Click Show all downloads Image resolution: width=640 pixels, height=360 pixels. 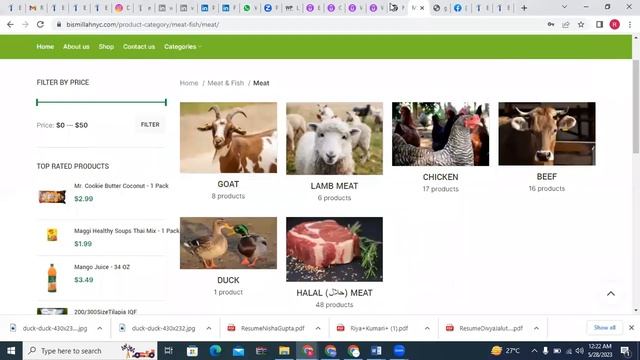pos(604,328)
